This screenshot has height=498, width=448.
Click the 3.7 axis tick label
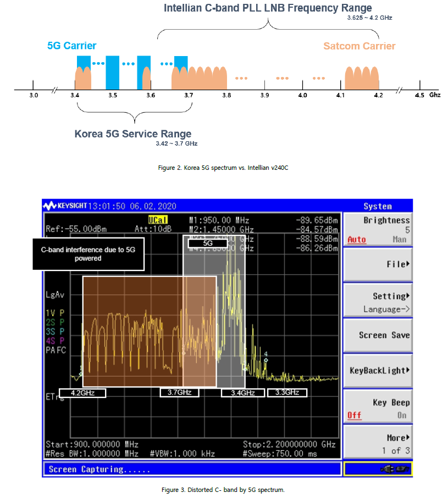tap(189, 95)
